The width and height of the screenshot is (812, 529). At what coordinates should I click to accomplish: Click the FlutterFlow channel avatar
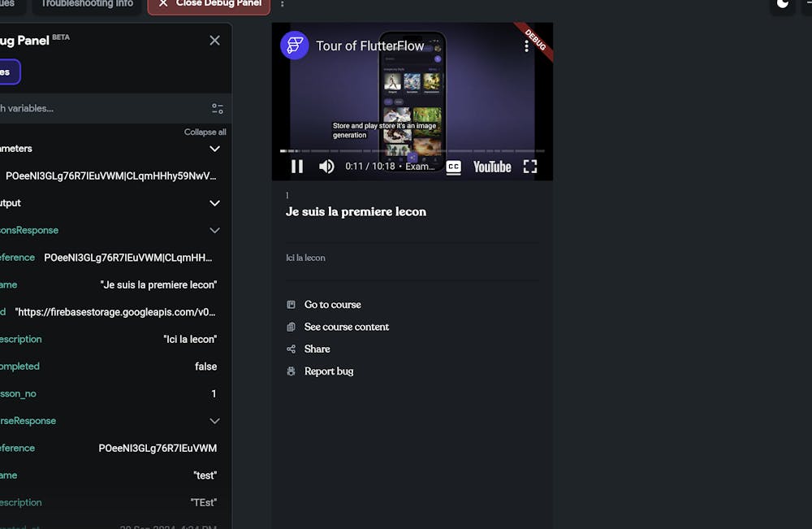tap(295, 46)
